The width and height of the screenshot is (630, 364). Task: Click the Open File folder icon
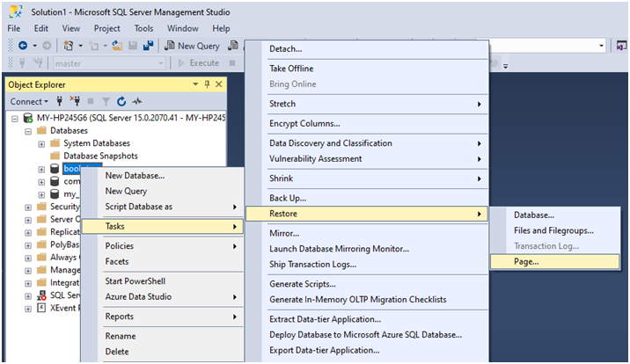[x=117, y=46]
